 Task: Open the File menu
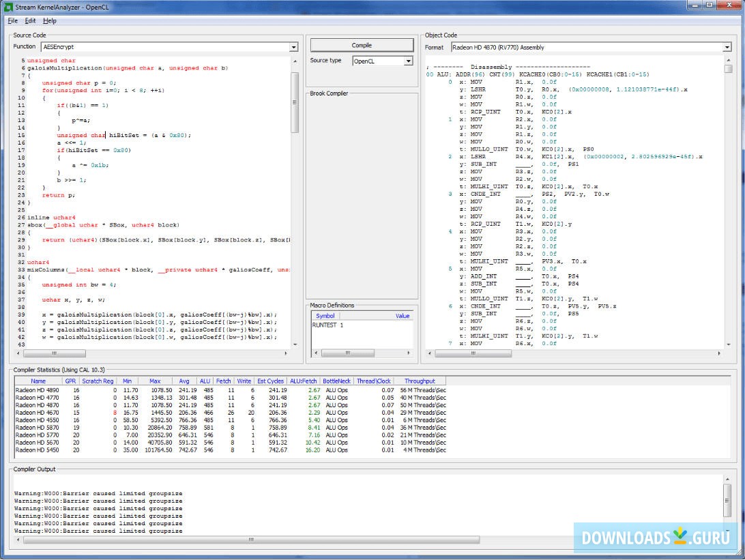12,20
